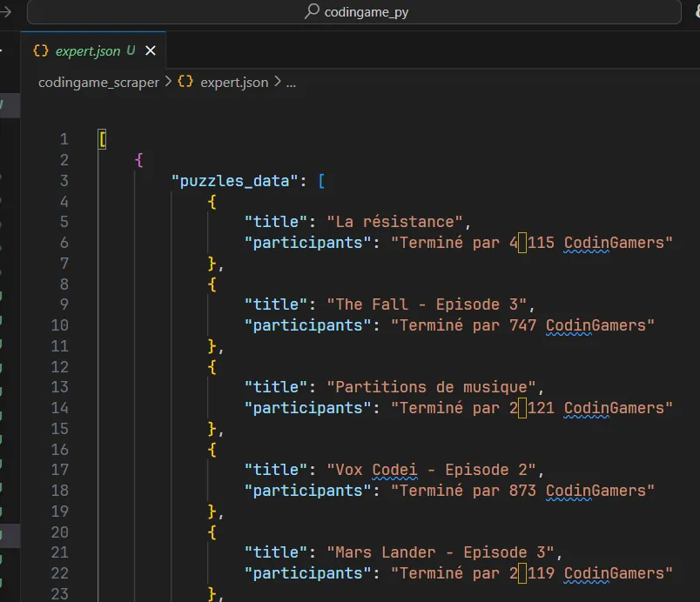Click line number 19 in the gutter
The height and width of the screenshot is (602, 700).
pyautogui.click(x=60, y=512)
